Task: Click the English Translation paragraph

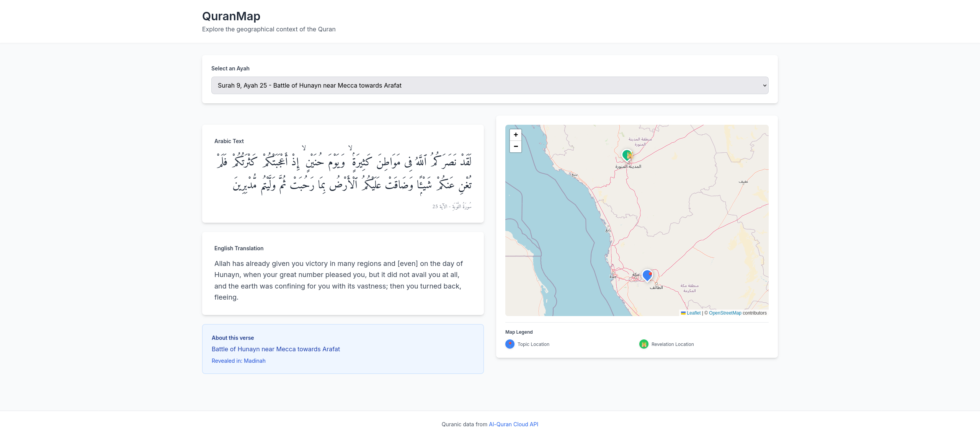Action: (x=338, y=280)
